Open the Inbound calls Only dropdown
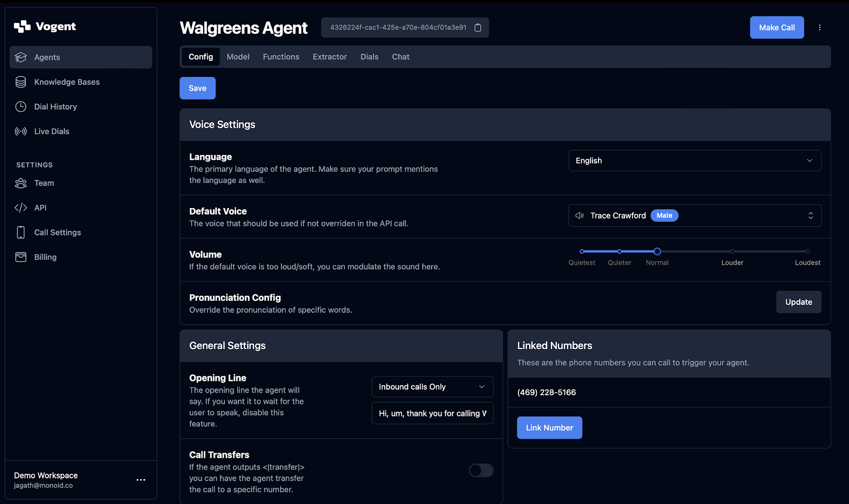The width and height of the screenshot is (849, 504). click(x=432, y=387)
